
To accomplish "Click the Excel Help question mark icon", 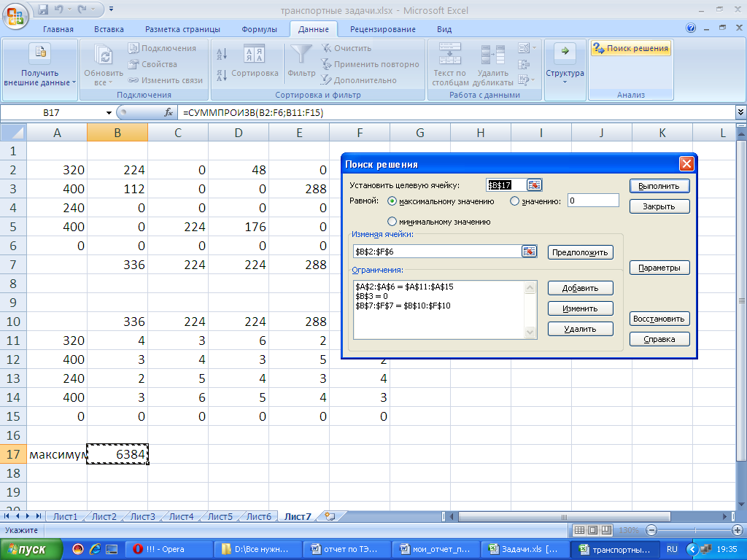I will [691, 28].
